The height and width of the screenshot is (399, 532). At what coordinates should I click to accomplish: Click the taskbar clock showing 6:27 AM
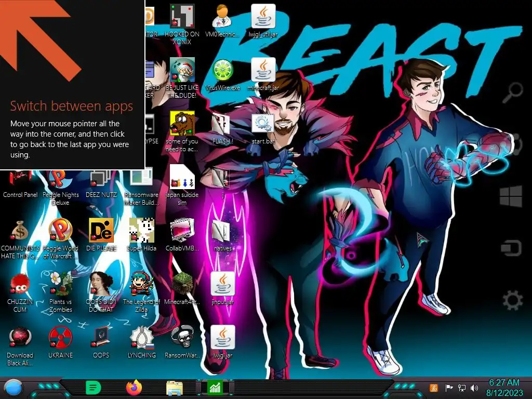point(504,388)
